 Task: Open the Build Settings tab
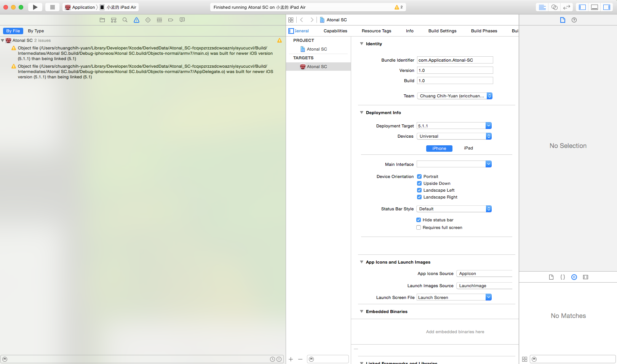(x=442, y=31)
